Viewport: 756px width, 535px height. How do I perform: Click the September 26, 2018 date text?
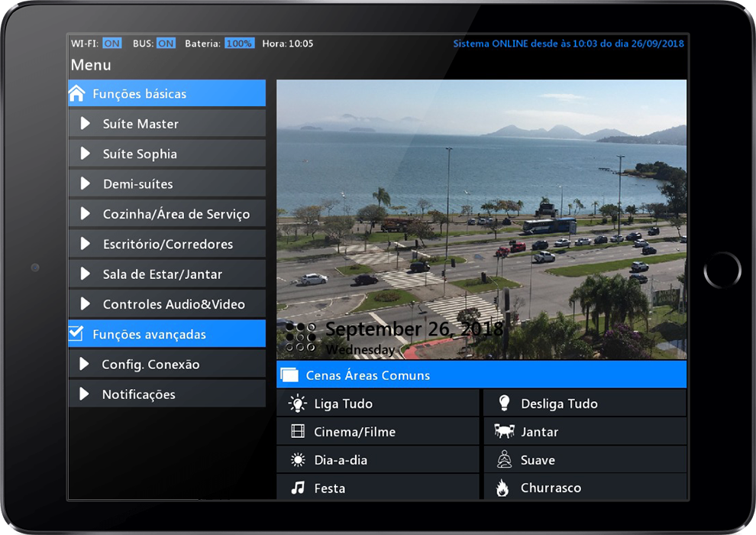coord(414,329)
